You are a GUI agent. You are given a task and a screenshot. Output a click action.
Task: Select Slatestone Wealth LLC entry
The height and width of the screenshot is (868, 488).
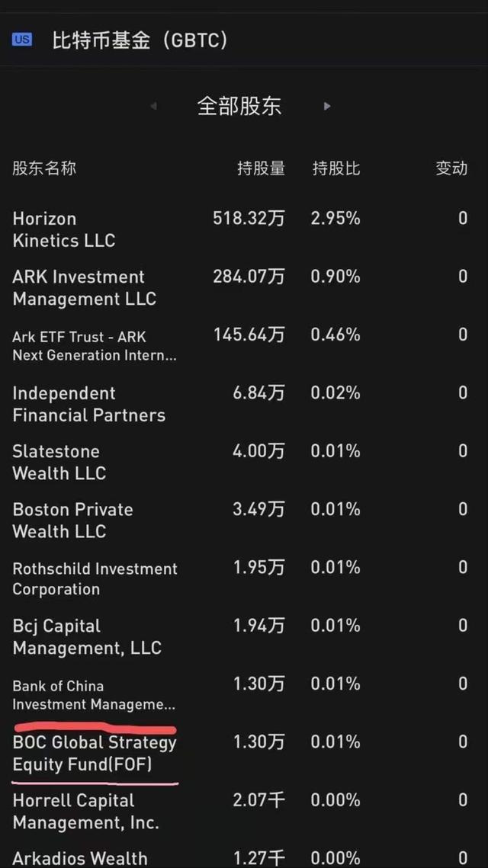244,462
